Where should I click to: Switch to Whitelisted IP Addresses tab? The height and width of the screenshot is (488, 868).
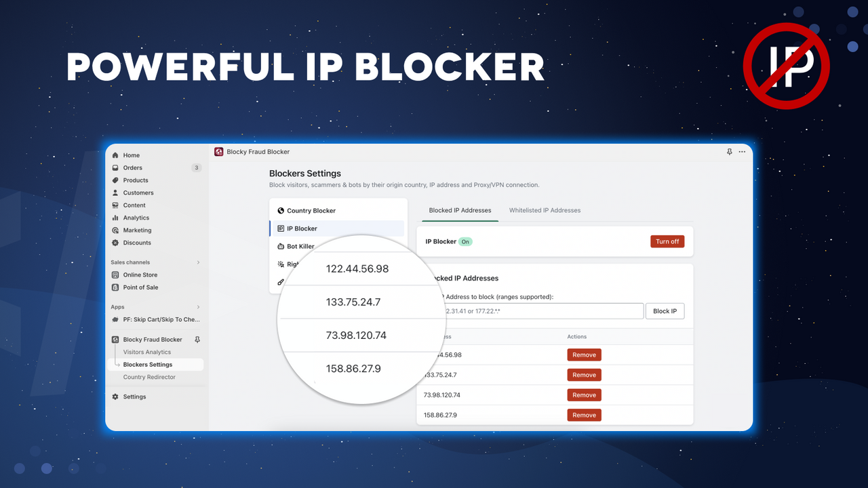point(545,210)
